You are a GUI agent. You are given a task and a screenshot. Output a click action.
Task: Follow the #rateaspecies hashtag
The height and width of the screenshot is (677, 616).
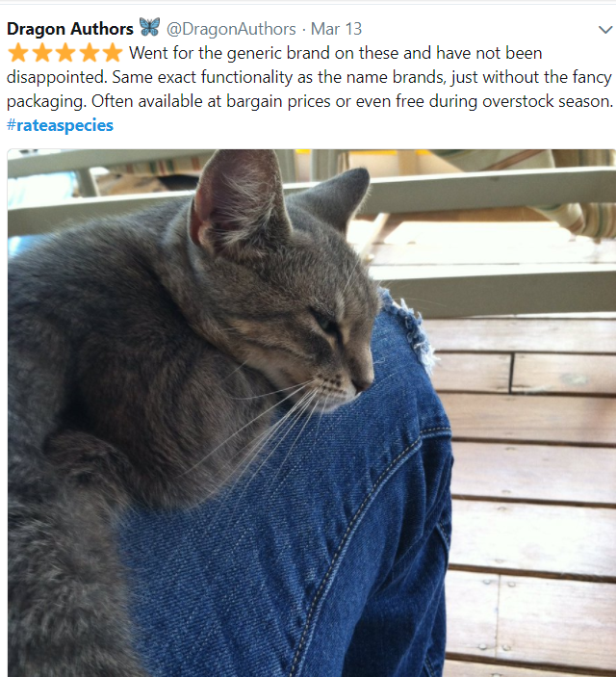pyautogui.click(x=60, y=125)
